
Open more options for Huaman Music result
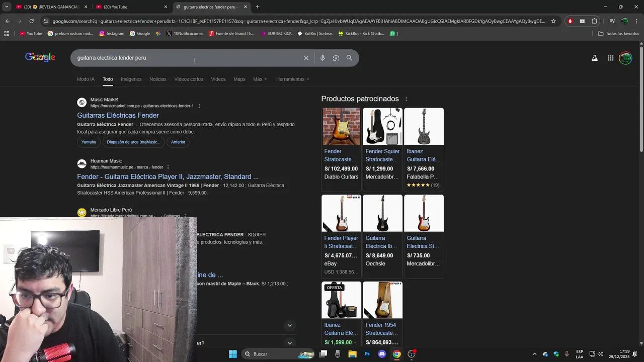pyautogui.click(x=168, y=167)
